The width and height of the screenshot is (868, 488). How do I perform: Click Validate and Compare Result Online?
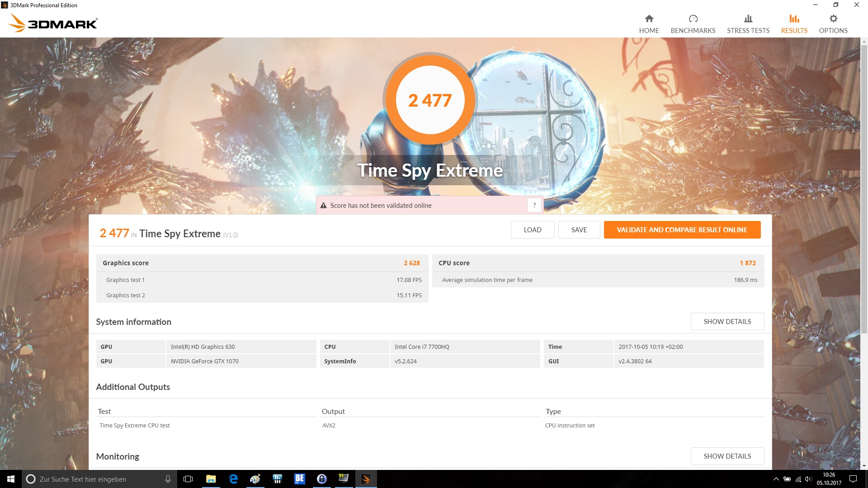pos(682,230)
